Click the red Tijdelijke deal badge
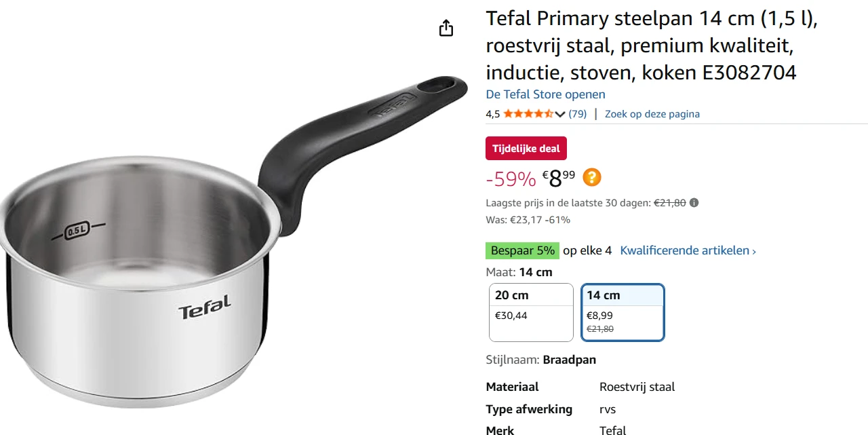Screen dimensions: 868x435 526,148
